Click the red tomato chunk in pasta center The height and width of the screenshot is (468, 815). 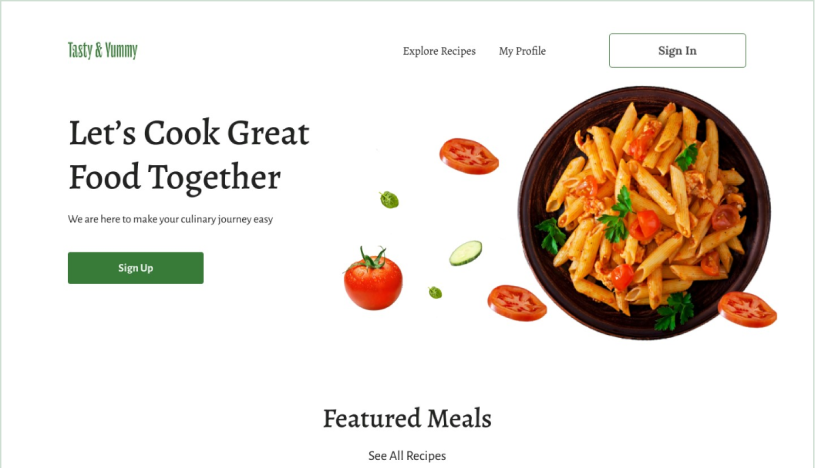point(645,225)
